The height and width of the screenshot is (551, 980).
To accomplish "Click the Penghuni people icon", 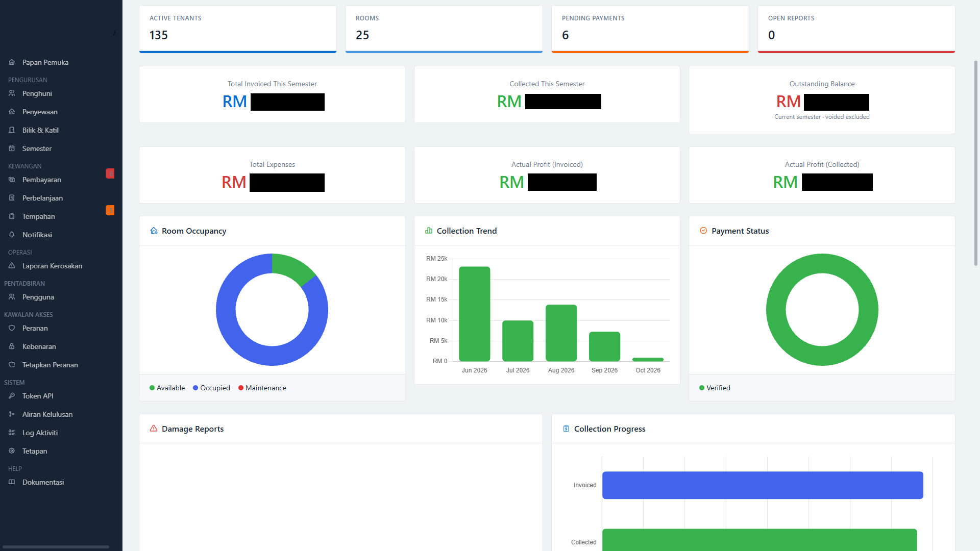I will coord(12,93).
